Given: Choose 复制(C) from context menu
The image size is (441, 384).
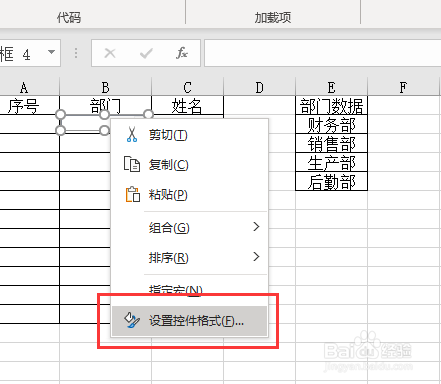Looking at the screenshot, I should coord(189,164).
